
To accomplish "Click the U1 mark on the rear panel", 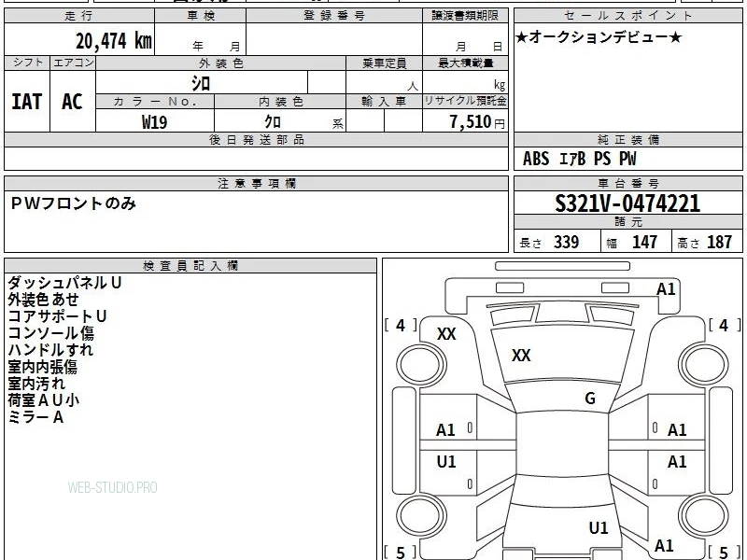I will click(x=599, y=527).
